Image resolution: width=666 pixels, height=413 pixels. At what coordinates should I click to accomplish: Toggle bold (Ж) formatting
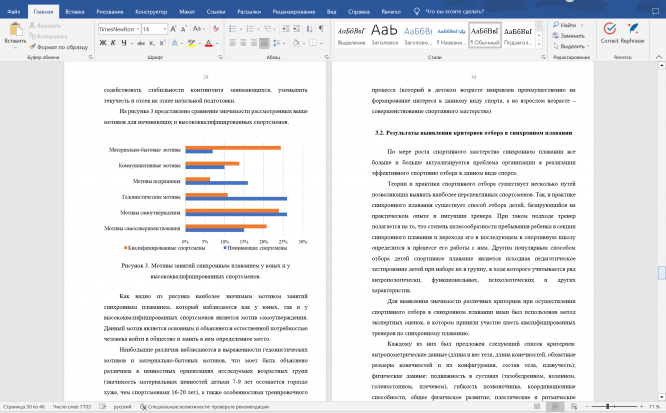pos(103,43)
